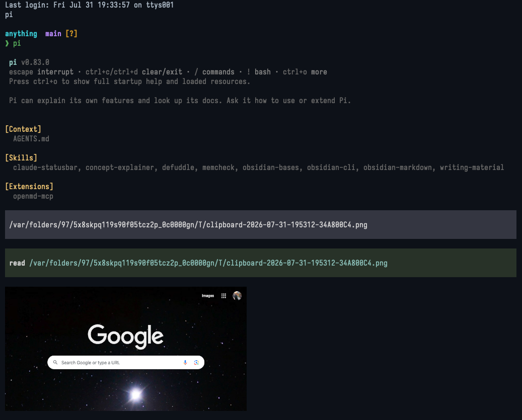Click the magnifier icon in search box

point(55,363)
